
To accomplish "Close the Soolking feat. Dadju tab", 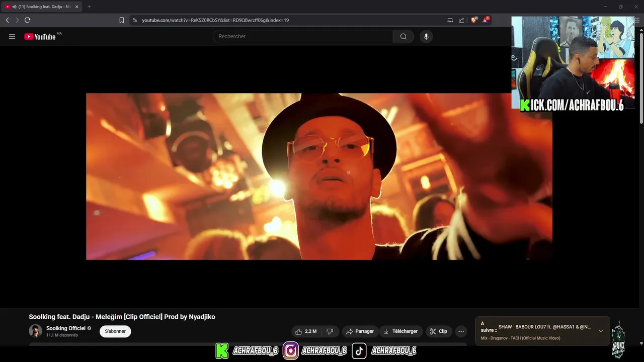I will pos(76,7).
